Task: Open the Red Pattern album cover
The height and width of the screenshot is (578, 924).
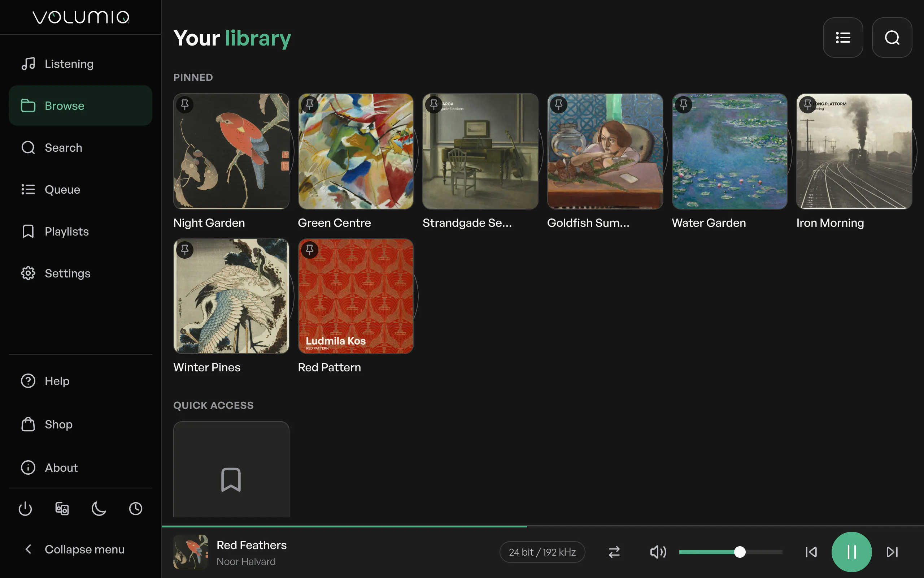Action: [356, 296]
